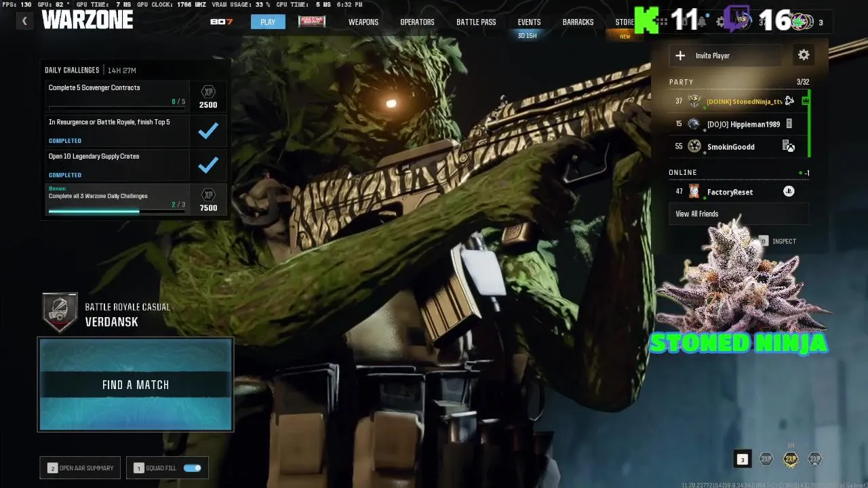Switch to the WEAPONS tab
The image size is (868, 488).
363,22
